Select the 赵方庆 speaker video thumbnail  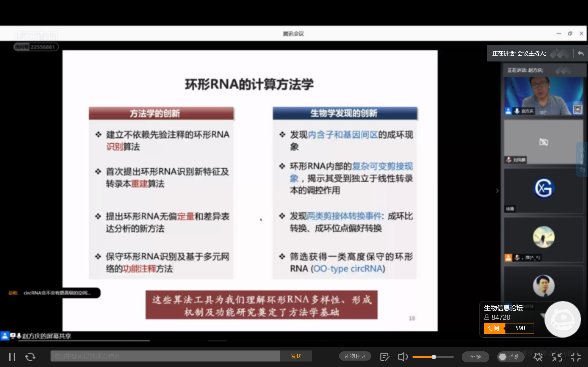point(543,96)
